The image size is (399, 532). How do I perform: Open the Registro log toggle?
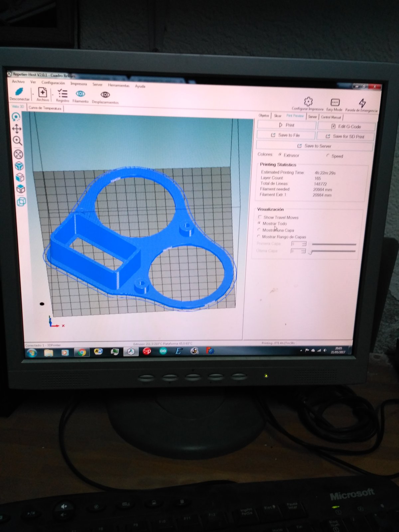point(63,94)
